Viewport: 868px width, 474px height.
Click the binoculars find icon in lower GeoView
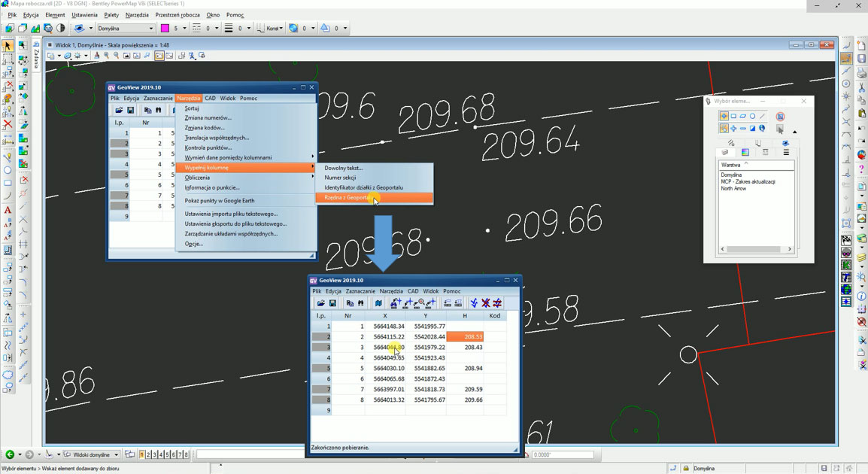[361, 303]
